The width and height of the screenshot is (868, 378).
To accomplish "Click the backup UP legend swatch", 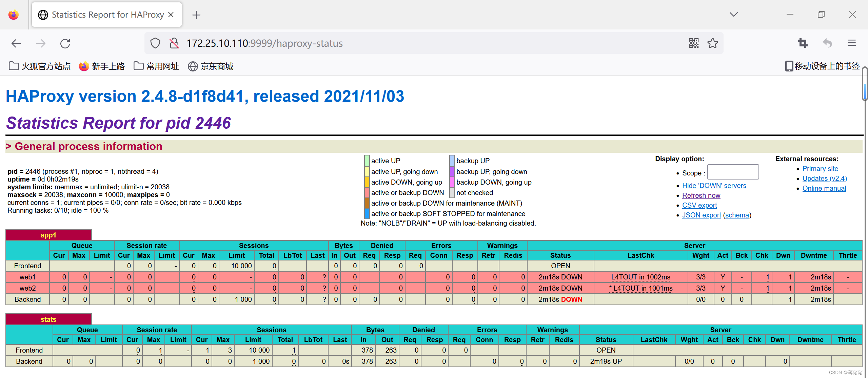I will [x=452, y=161].
